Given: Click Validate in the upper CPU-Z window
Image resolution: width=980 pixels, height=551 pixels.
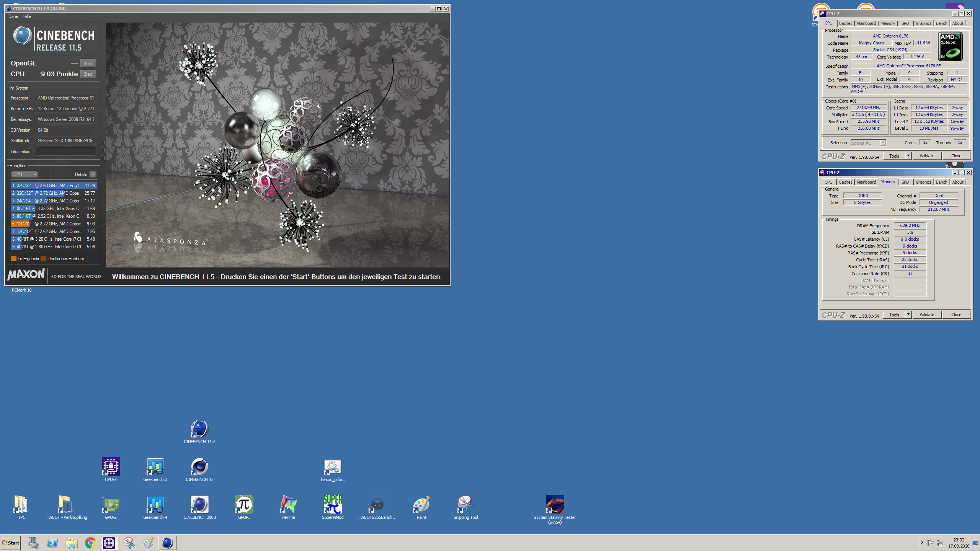Looking at the screenshot, I should (x=926, y=156).
